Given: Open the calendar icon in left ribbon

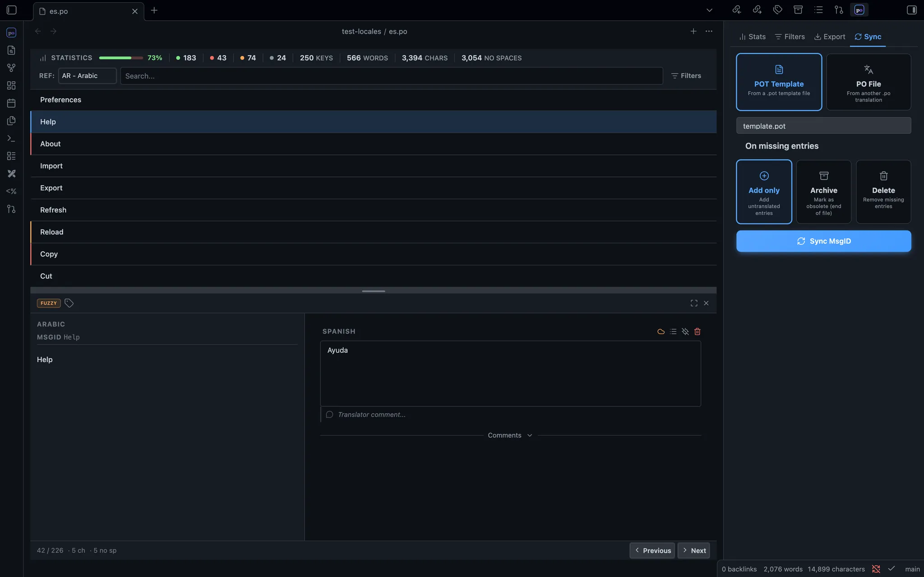Looking at the screenshot, I should [x=11, y=103].
